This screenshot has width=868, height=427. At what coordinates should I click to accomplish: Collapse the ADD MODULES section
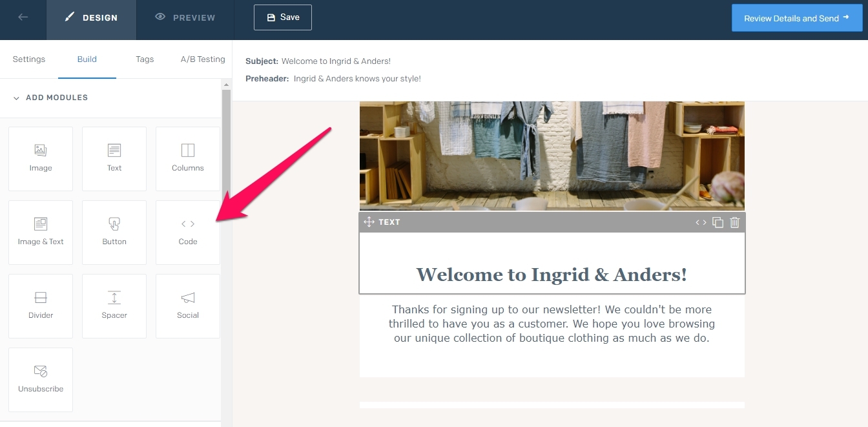[x=50, y=98]
